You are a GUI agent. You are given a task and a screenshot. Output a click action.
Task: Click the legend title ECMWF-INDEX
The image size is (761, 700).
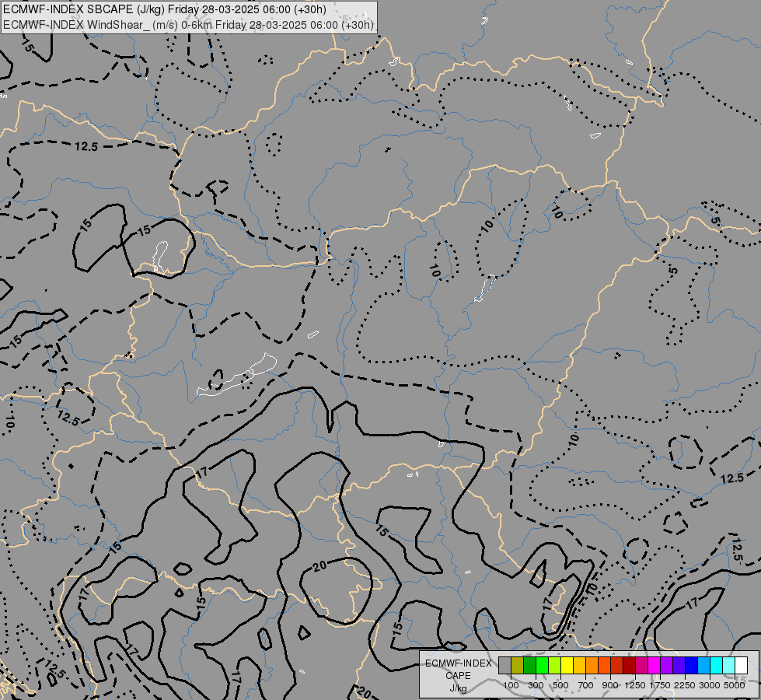point(458,663)
